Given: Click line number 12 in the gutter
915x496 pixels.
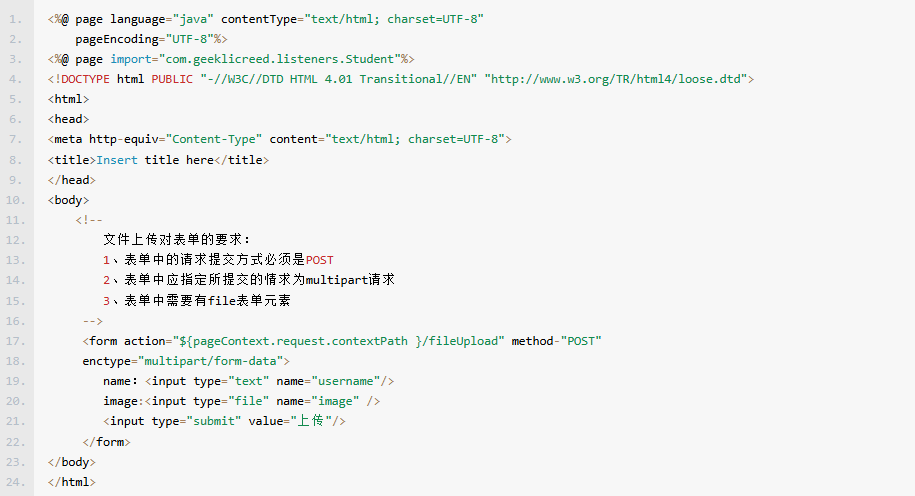Looking at the screenshot, I should (14, 240).
